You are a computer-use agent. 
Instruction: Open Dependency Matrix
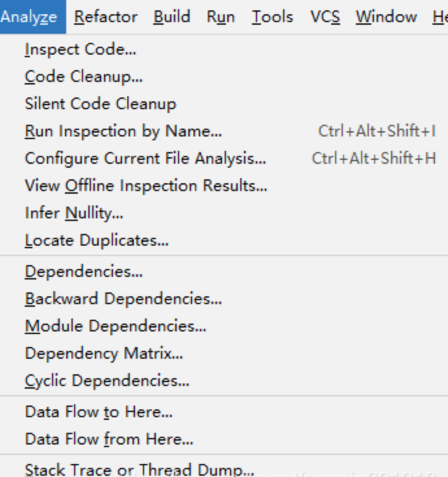pos(104,354)
